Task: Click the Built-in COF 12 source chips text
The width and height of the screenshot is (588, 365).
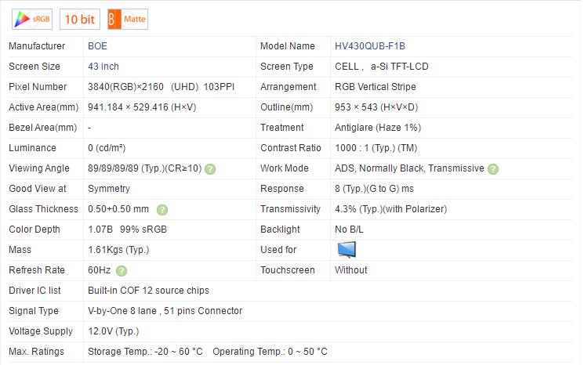Action: (148, 291)
